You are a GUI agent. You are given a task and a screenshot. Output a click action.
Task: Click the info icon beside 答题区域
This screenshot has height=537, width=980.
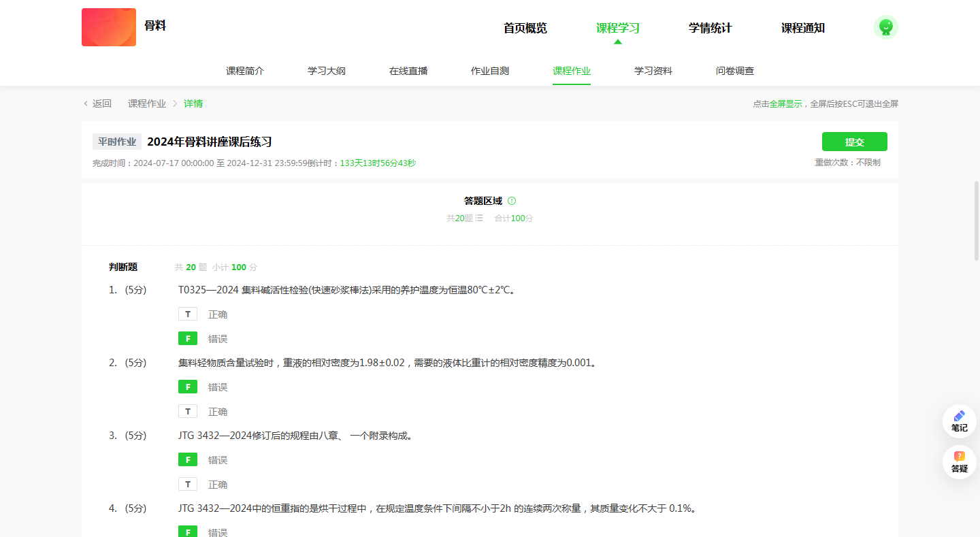click(512, 201)
